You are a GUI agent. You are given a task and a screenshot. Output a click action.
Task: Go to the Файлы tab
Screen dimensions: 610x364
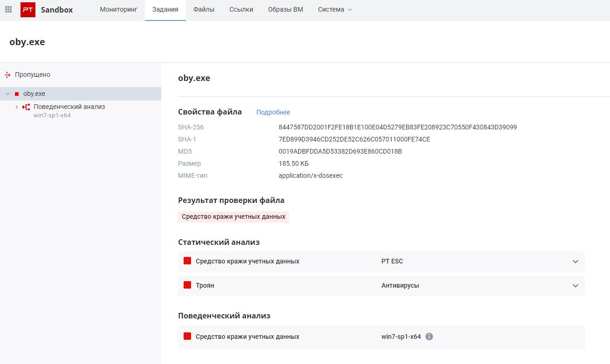[x=204, y=9]
